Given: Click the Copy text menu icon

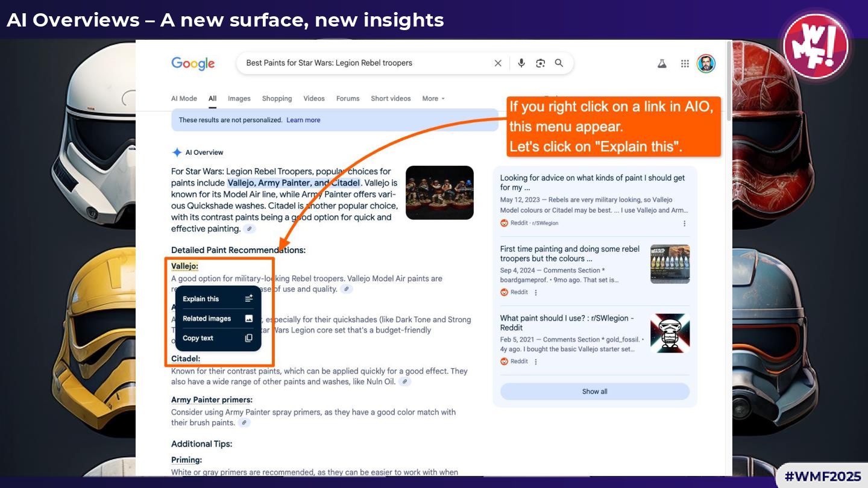Looking at the screenshot, I should 249,338.
